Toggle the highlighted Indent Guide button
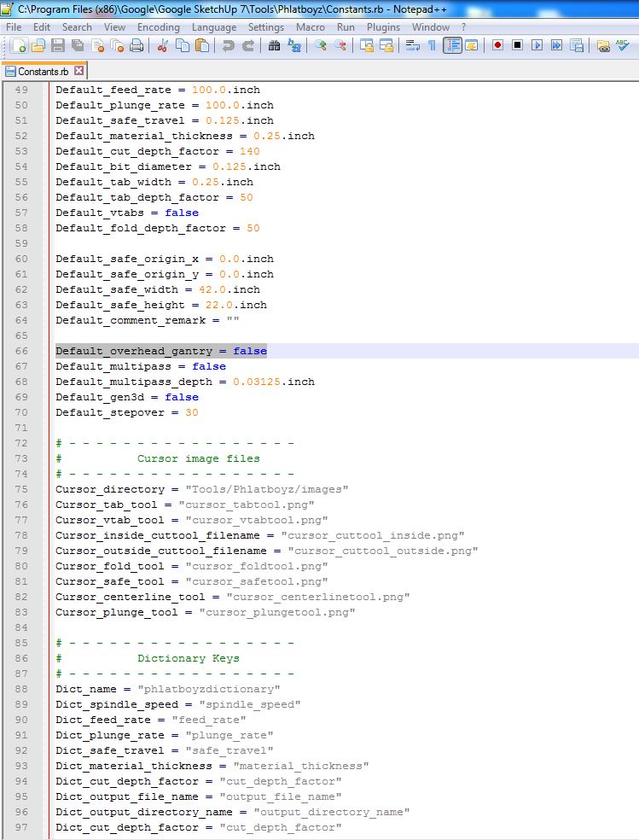The height and width of the screenshot is (840, 639). (x=452, y=46)
